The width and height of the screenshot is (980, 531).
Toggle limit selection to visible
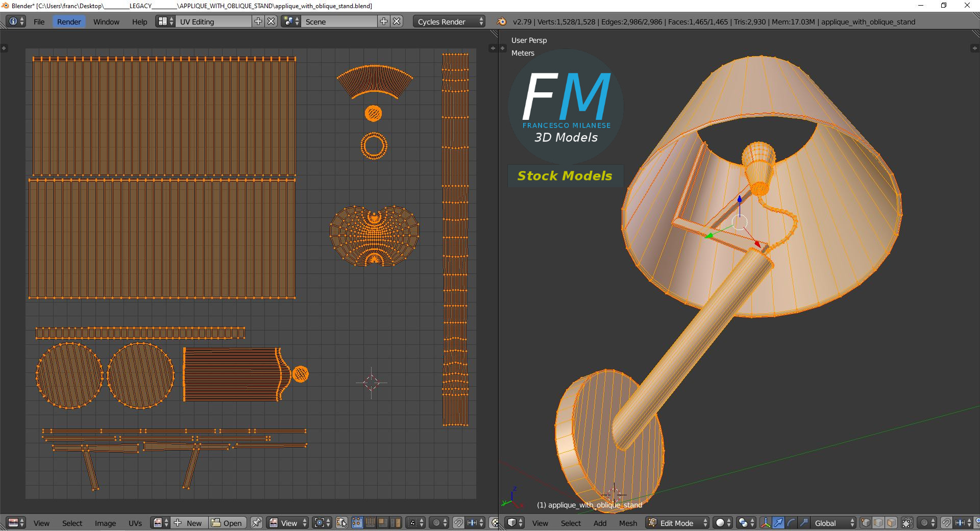coord(907,523)
